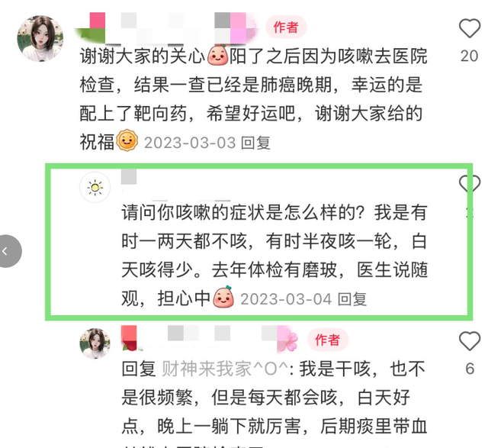Reply to the 2023-03-03 comment
The width and height of the screenshot is (488, 448).
[255, 143]
